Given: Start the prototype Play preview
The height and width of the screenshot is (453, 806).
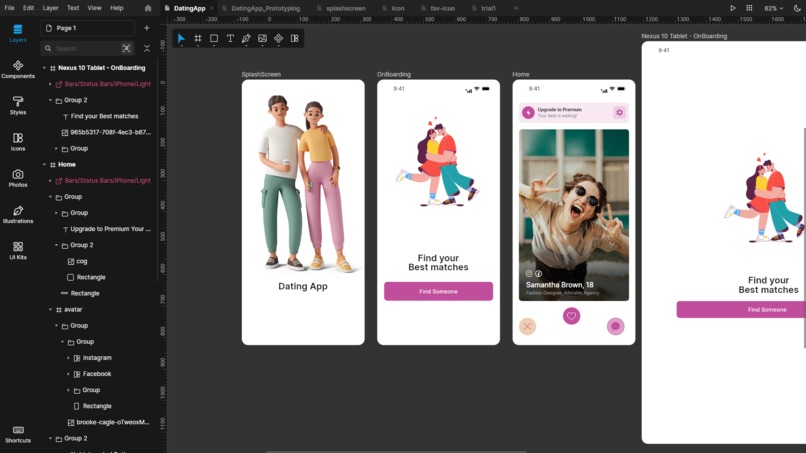Looking at the screenshot, I should (x=732, y=8).
